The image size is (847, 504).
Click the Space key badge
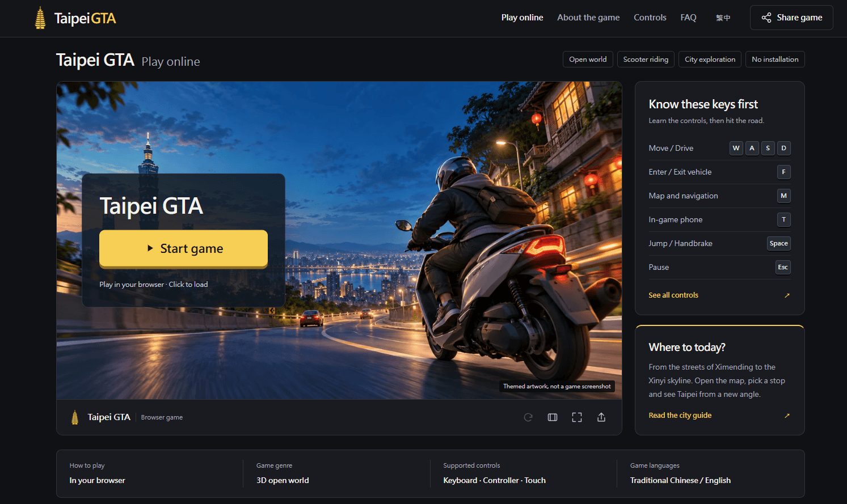pyautogui.click(x=778, y=243)
